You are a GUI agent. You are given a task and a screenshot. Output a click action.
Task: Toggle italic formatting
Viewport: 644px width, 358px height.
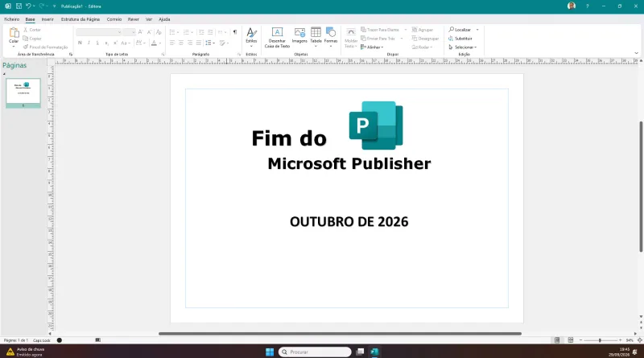click(89, 43)
